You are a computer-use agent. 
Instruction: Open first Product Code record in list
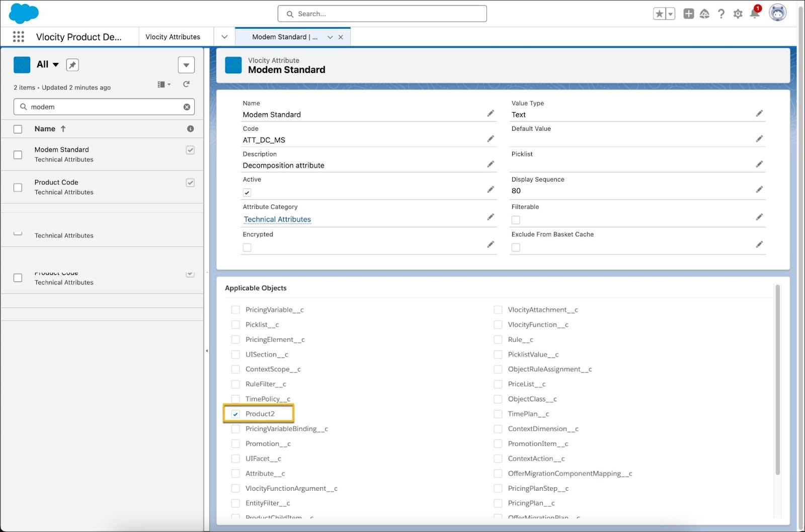point(56,182)
